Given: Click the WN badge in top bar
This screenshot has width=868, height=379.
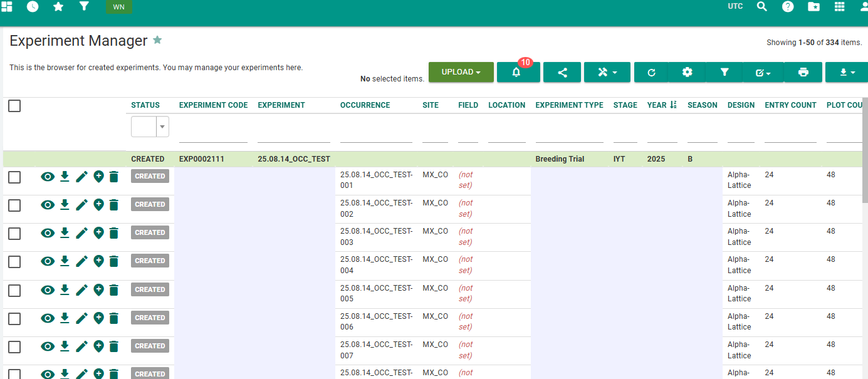Looking at the screenshot, I should (118, 7).
